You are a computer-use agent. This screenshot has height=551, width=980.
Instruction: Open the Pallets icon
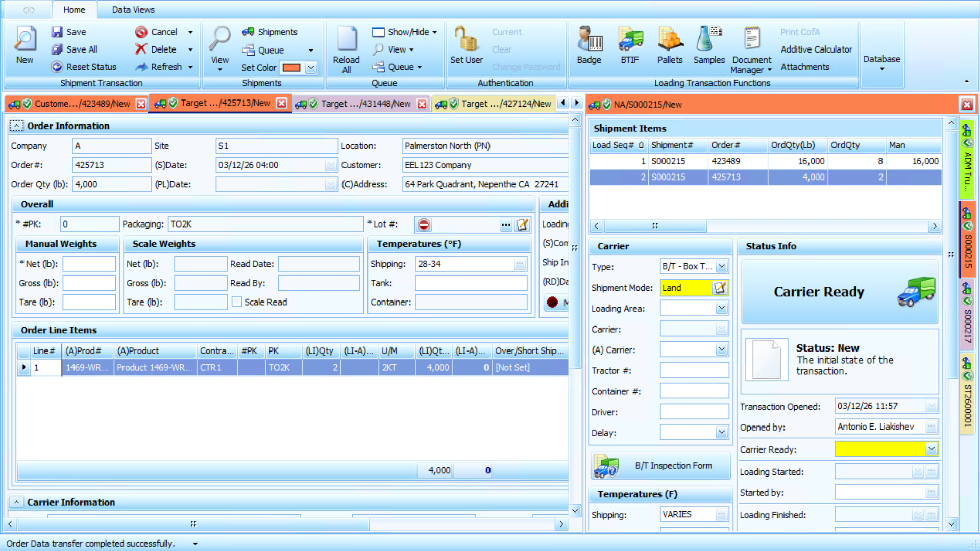(670, 39)
